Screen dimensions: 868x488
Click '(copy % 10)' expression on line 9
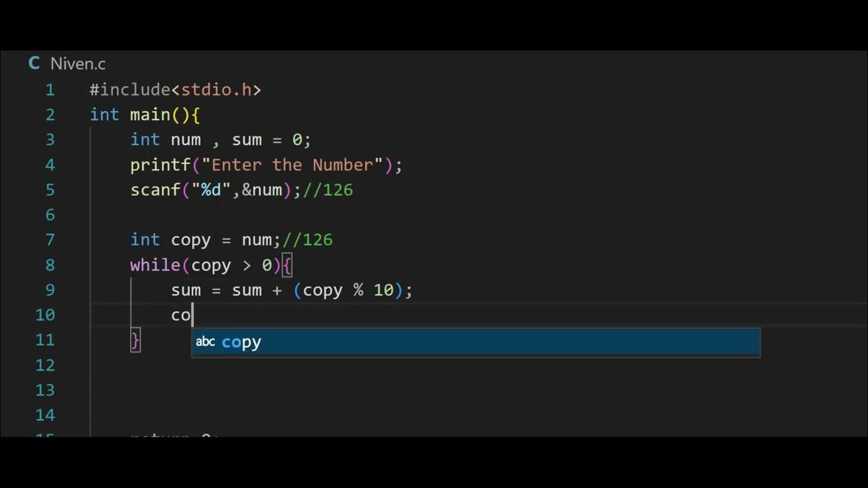pyautogui.click(x=348, y=290)
